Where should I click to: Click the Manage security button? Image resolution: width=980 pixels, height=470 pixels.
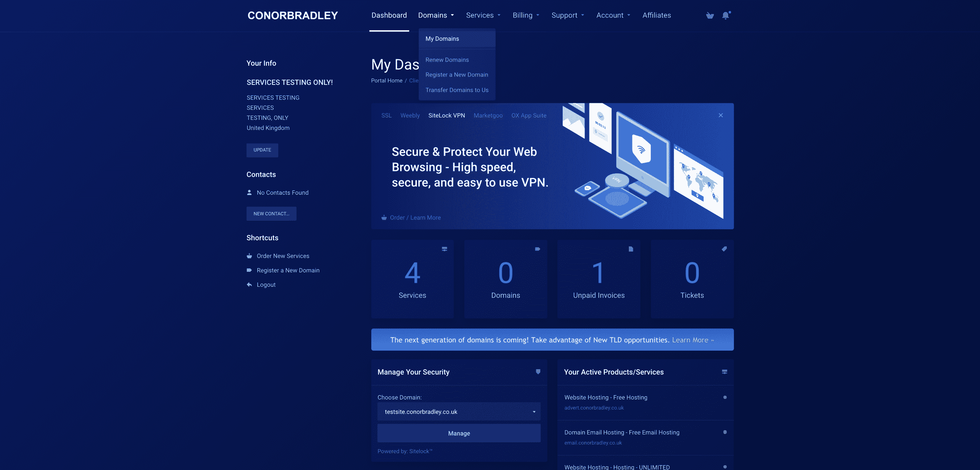(459, 433)
